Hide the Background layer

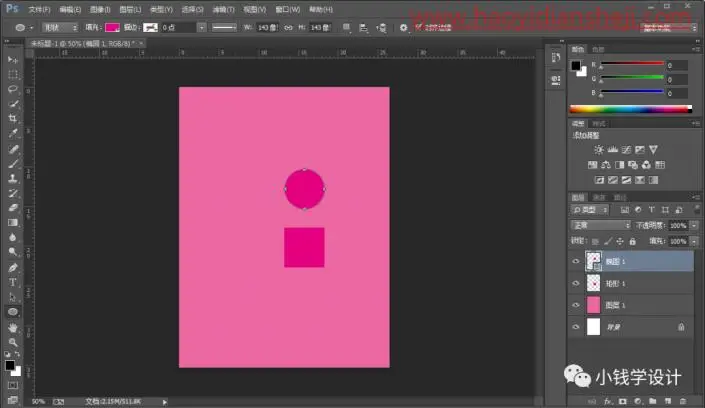pyautogui.click(x=576, y=327)
